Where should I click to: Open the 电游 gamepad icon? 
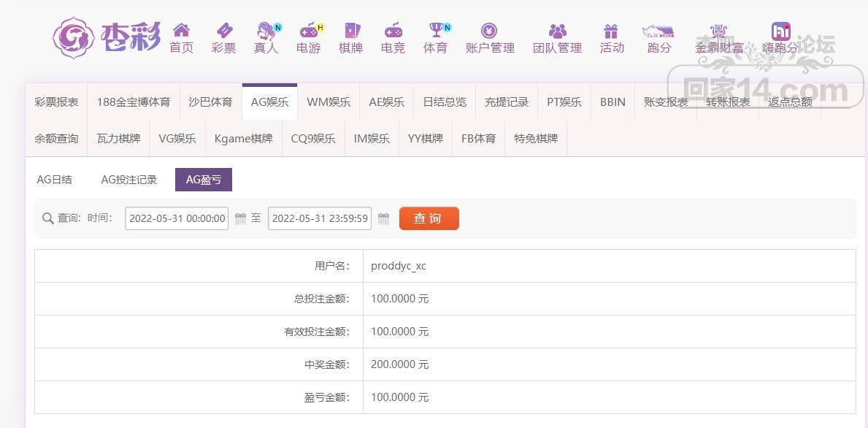(x=308, y=31)
